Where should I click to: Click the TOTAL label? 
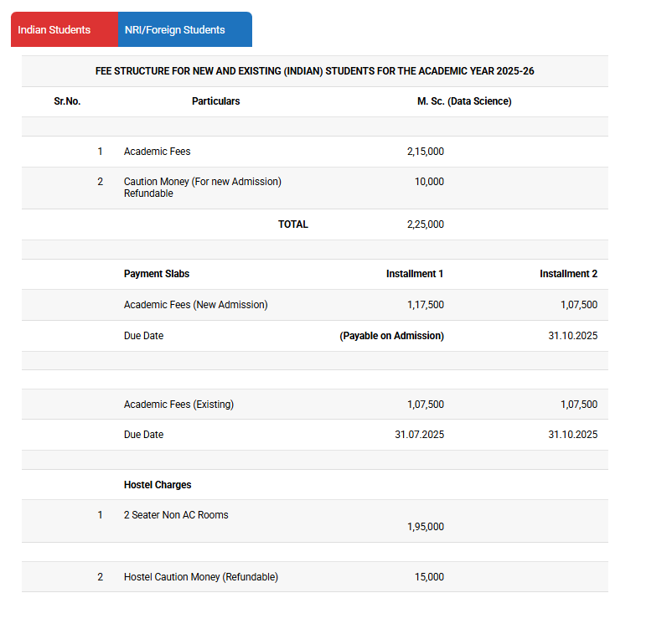(293, 224)
